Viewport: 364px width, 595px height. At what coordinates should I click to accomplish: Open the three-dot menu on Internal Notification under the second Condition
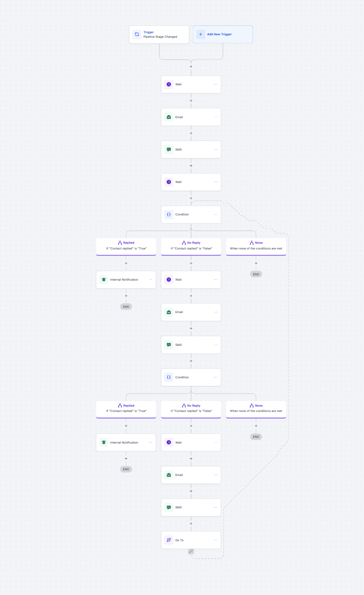pos(151,442)
